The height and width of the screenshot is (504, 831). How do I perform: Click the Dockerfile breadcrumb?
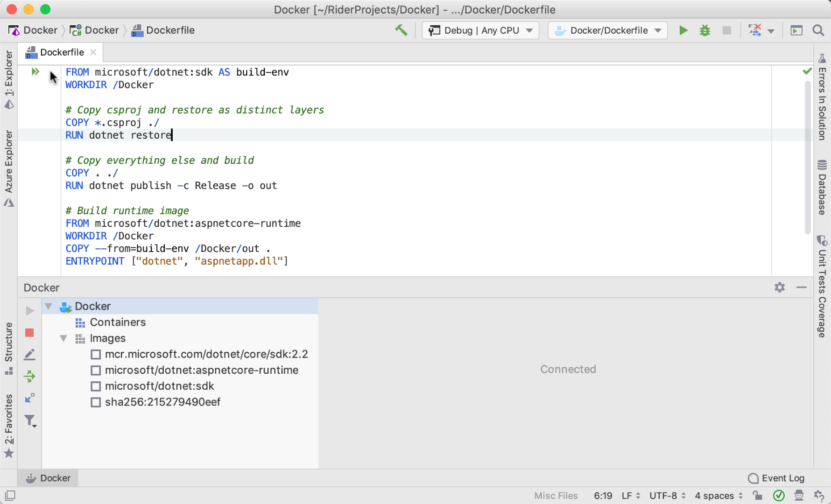click(x=163, y=30)
